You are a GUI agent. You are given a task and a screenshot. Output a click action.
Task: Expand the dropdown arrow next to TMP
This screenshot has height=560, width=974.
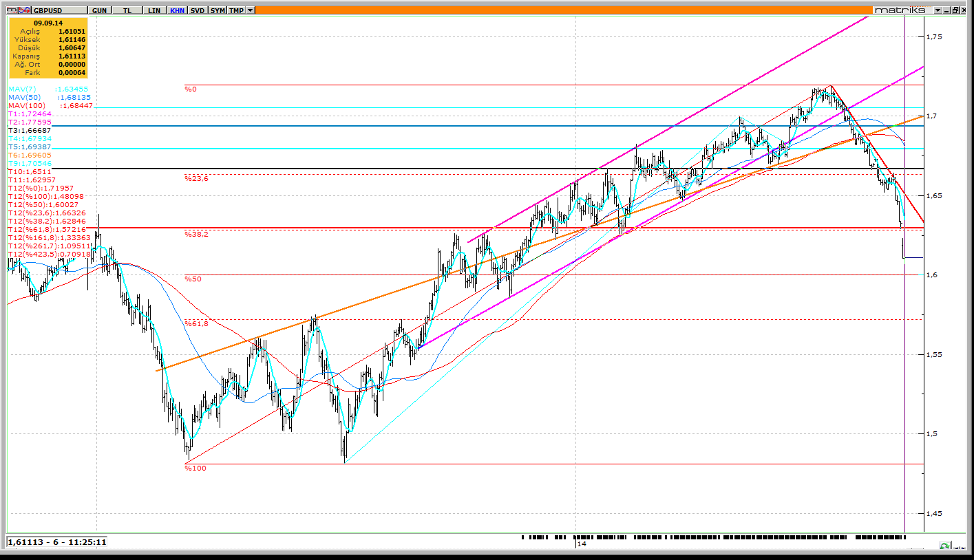tap(250, 10)
